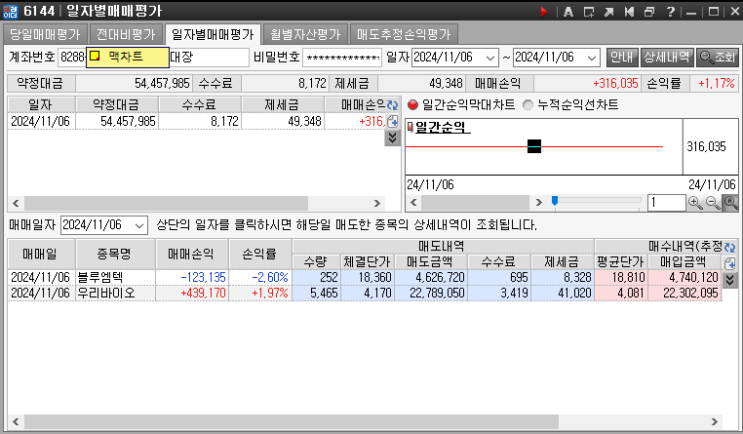This screenshot has height=434, width=743.
Task: Click the 안내 button
Action: (622, 57)
